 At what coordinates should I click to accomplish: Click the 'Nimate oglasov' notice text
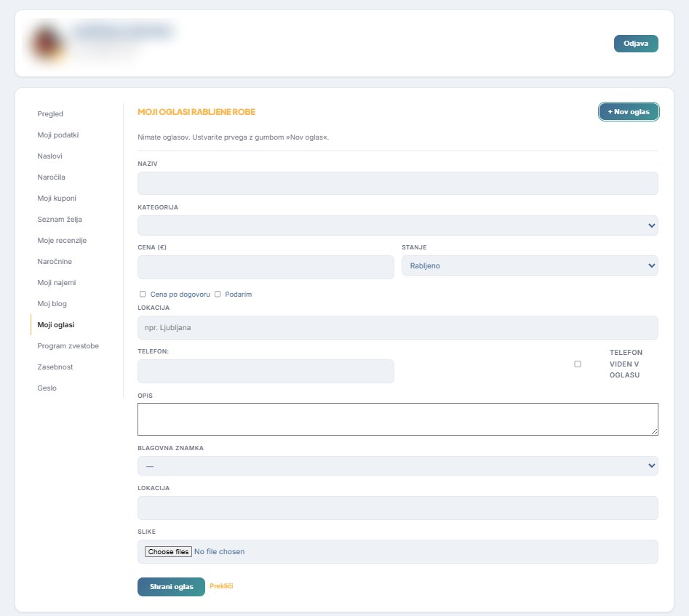coord(233,137)
